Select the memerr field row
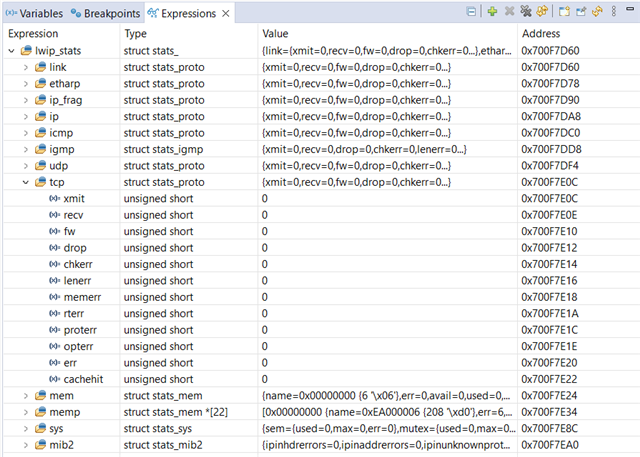The height and width of the screenshot is (457, 640). (322, 297)
